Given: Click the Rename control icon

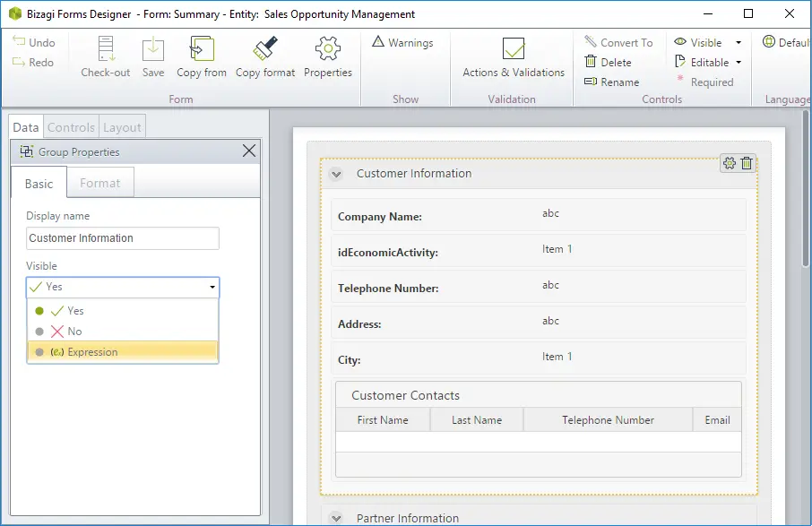Looking at the screenshot, I should [591, 82].
